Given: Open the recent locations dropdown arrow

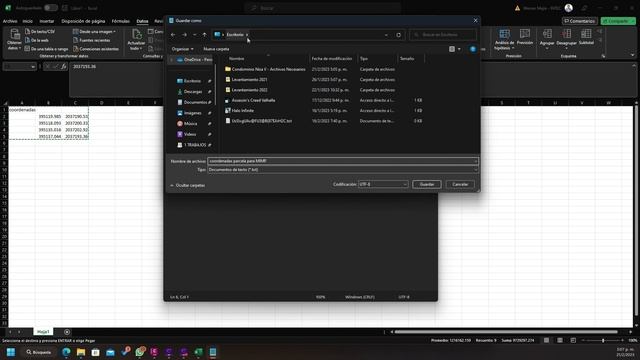Looking at the screenshot, I should [x=194, y=35].
